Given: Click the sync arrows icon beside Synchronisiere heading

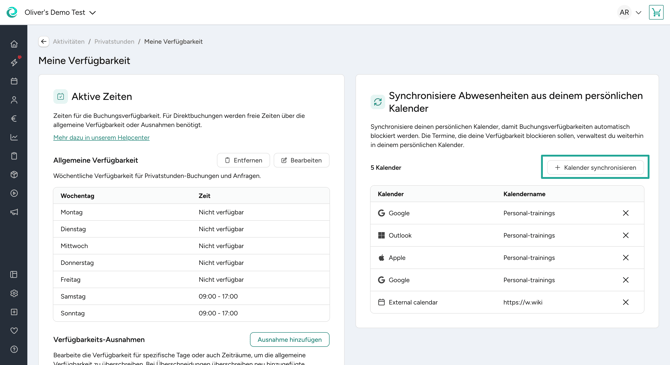Looking at the screenshot, I should tap(378, 102).
